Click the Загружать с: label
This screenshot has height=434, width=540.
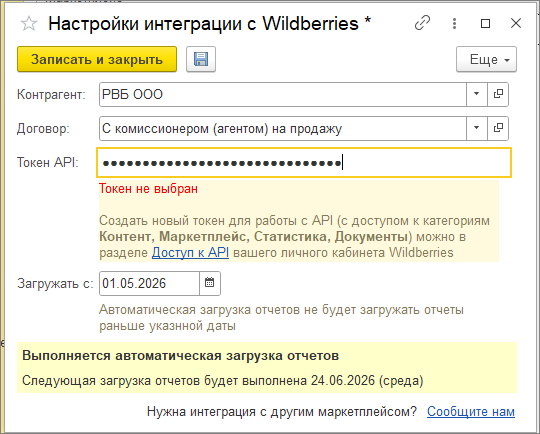point(55,283)
